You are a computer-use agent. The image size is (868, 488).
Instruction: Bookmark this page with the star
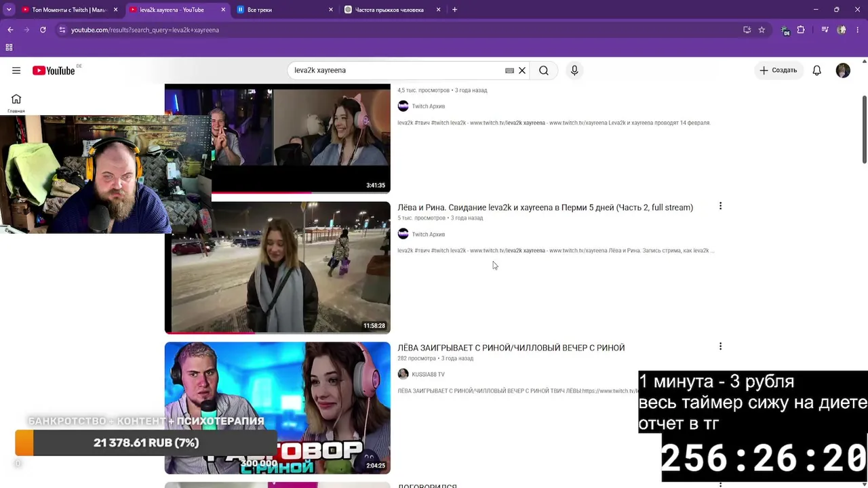762,30
